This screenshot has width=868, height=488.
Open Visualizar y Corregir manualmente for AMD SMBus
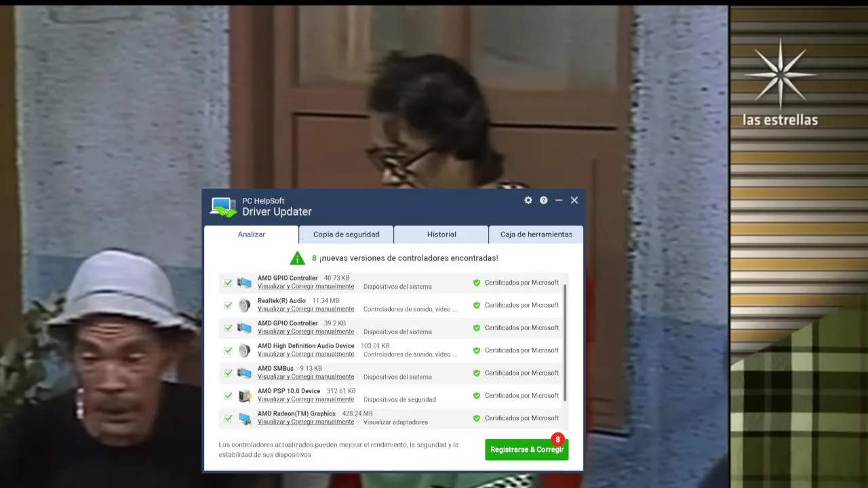306,377
